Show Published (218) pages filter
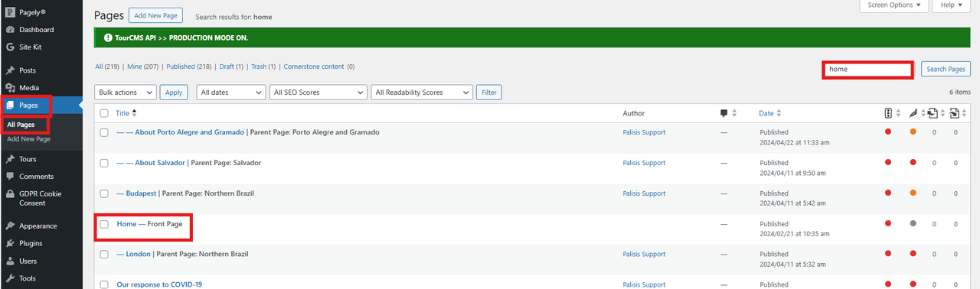Image resolution: width=980 pixels, height=289 pixels. click(x=189, y=67)
